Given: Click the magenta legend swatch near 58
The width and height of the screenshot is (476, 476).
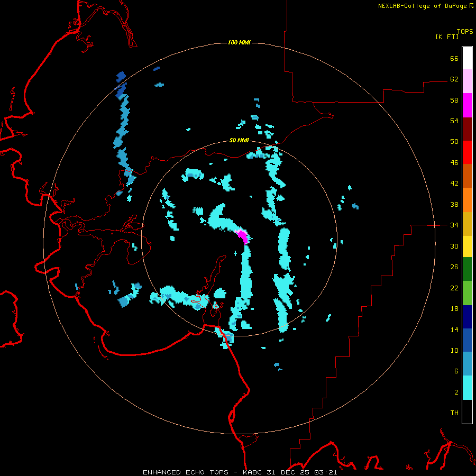Looking at the screenshot, I should tap(467, 105).
